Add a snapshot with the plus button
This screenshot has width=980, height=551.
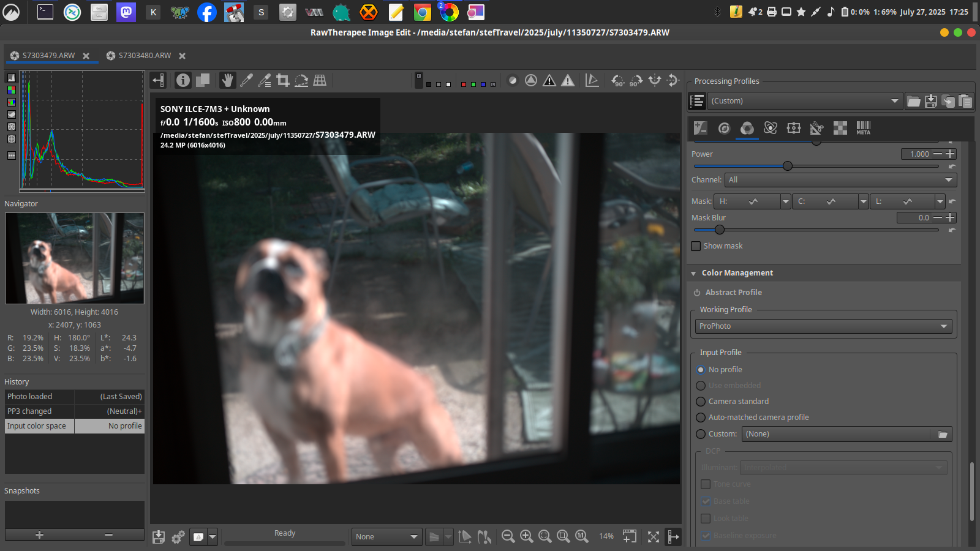[39, 535]
